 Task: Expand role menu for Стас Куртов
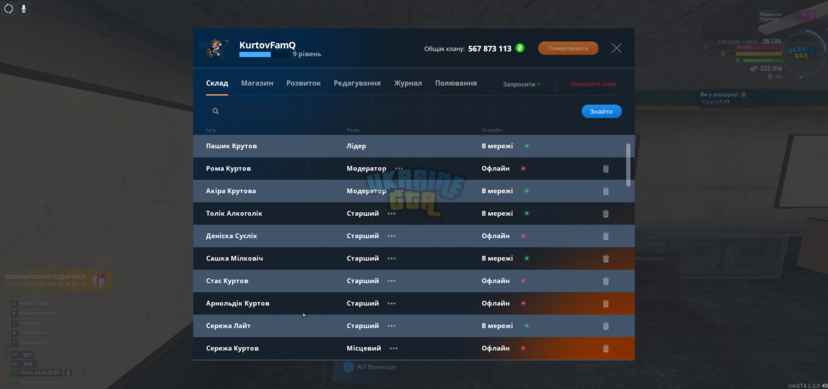pos(391,281)
